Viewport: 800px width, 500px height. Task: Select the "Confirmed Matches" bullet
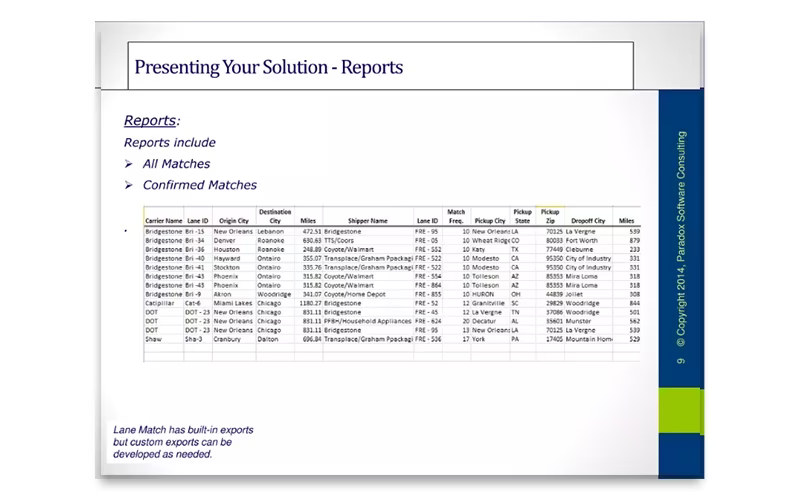coord(199,185)
